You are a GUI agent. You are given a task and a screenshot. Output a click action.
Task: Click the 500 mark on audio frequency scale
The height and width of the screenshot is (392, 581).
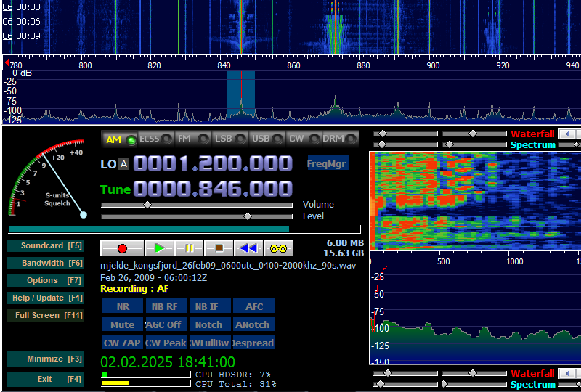[443, 261]
